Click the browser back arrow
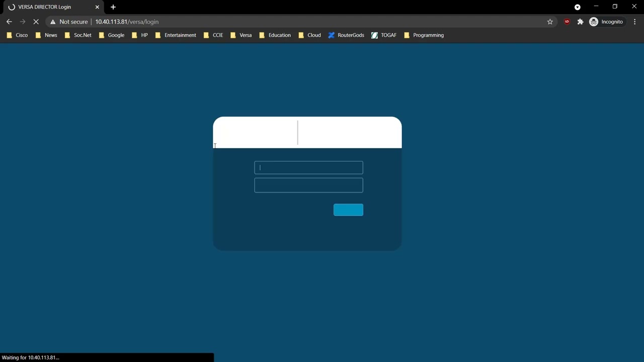The width and height of the screenshot is (644, 362). [x=9, y=22]
